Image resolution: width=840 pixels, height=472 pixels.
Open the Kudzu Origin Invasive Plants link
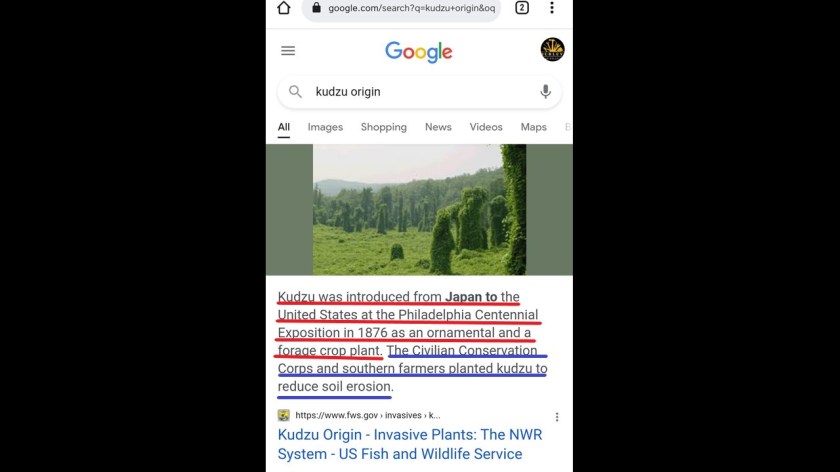coord(410,444)
